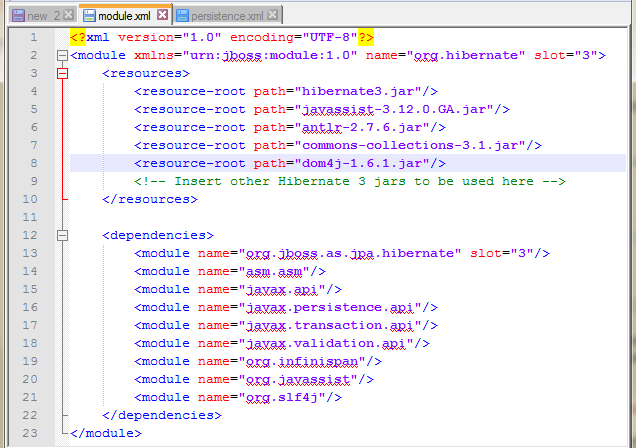Click the opening <dependencies> tag

click(158, 235)
